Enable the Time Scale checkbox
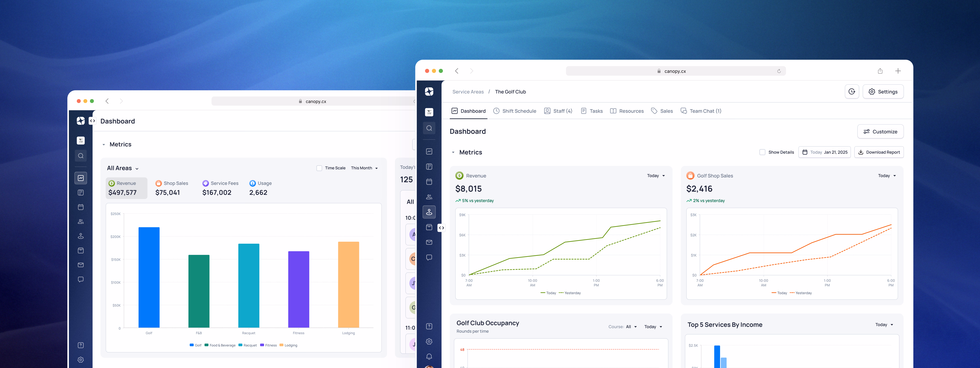Image resolution: width=980 pixels, height=368 pixels. pyautogui.click(x=319, y=168)
